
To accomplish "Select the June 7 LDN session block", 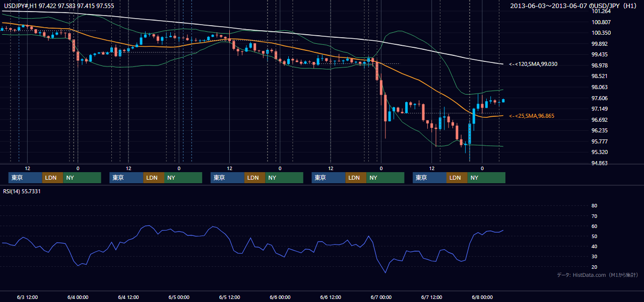I will point(457,178).
